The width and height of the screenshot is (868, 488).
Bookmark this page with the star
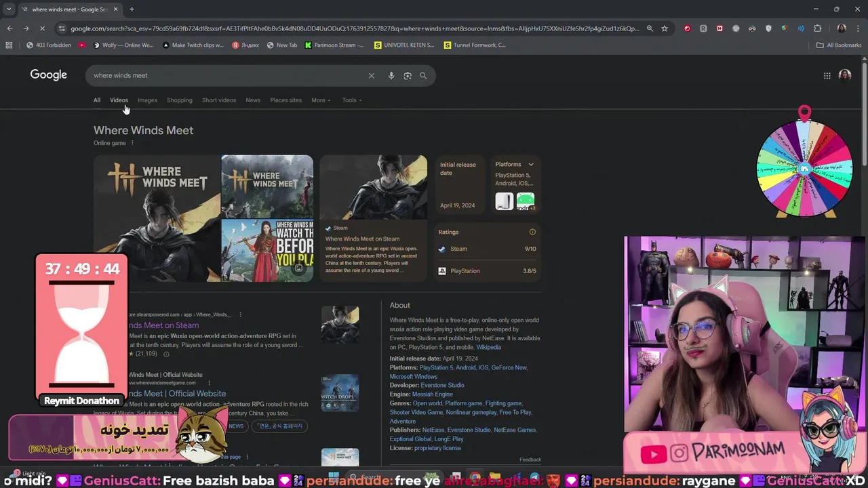(x=665, y=28)
